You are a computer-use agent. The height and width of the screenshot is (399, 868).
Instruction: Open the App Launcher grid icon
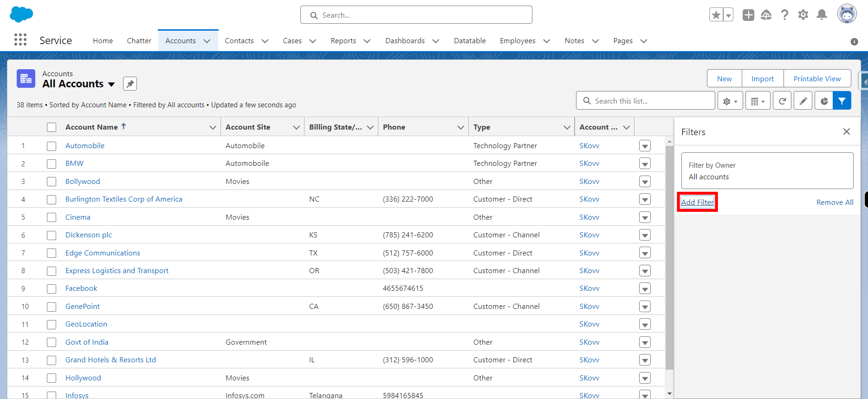point(20,39)
